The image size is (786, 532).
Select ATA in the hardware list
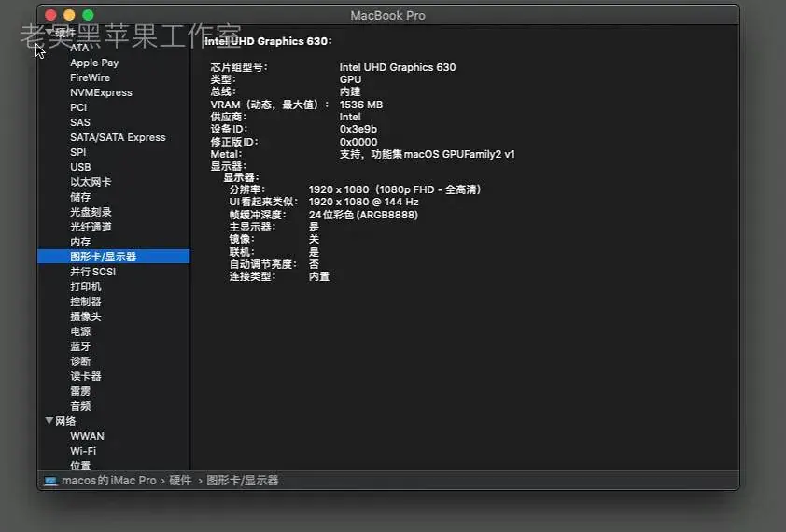79,48
